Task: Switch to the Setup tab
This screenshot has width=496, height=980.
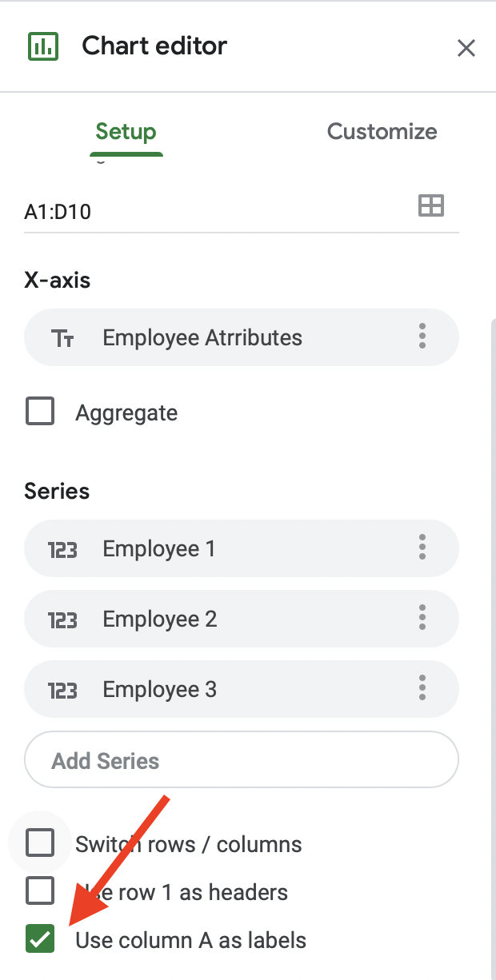Action: pyautogui.click(x=126, y=132)
